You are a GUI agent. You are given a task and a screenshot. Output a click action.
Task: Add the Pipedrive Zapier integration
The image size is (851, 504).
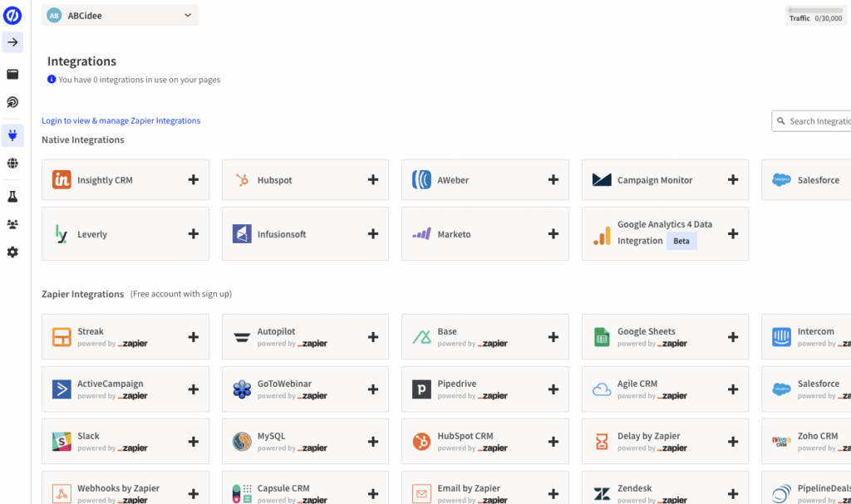point(553,389)
